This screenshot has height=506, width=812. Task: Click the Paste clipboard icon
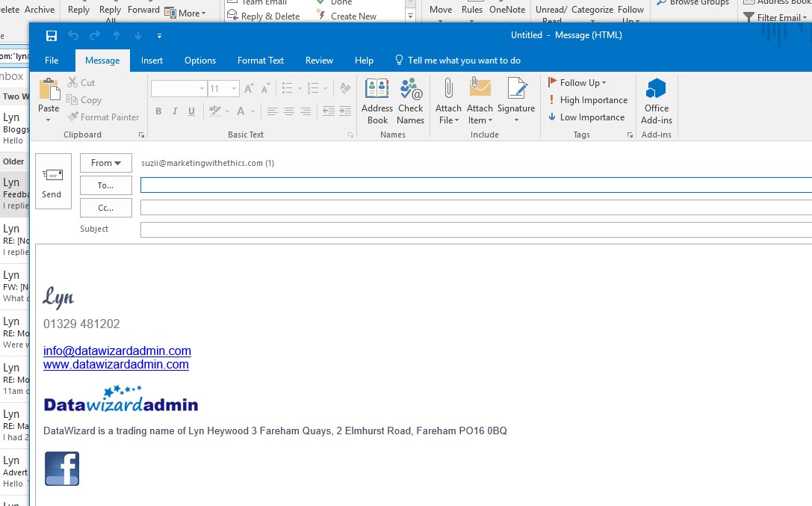pyautogui.click(x=49, y=96)
